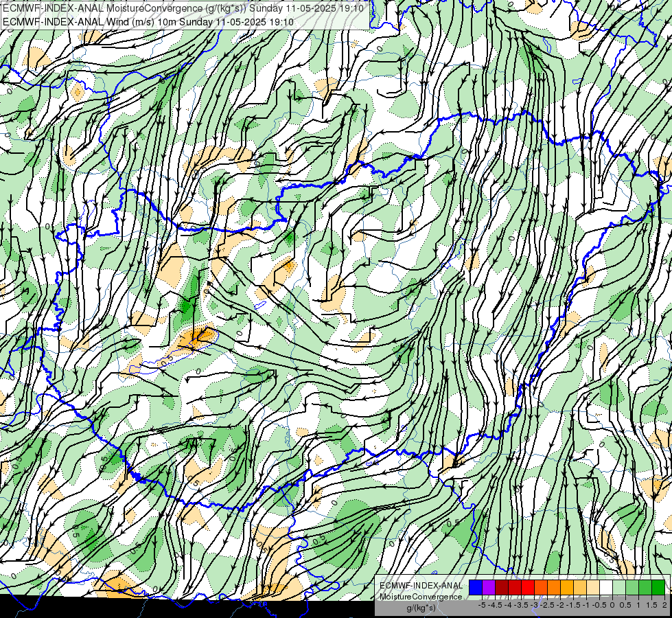This screenshot has width=672, height=618.
Task: Click the darkest green legend swatch above 2
Action: tap(658, 587)
